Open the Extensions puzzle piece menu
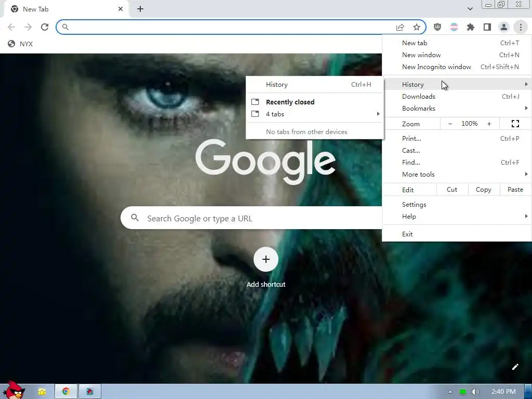This screenshot has width=532, height=399. tap(471, 27)
